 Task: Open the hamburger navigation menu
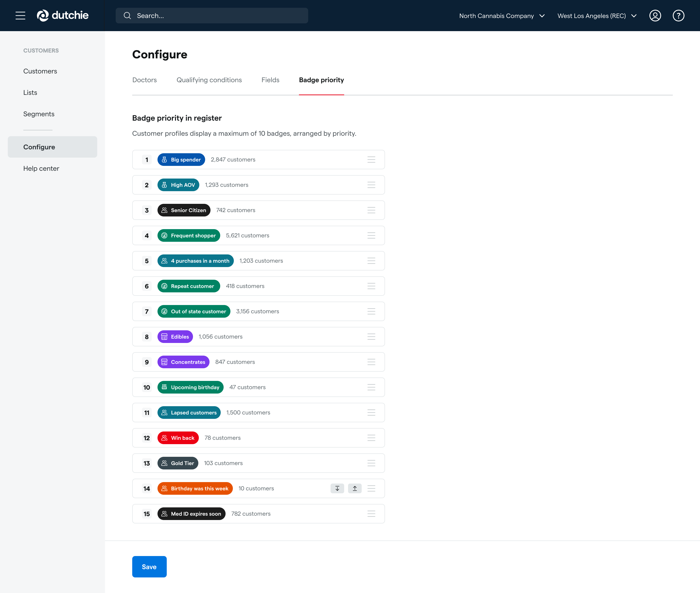click(x=20, y=16)
